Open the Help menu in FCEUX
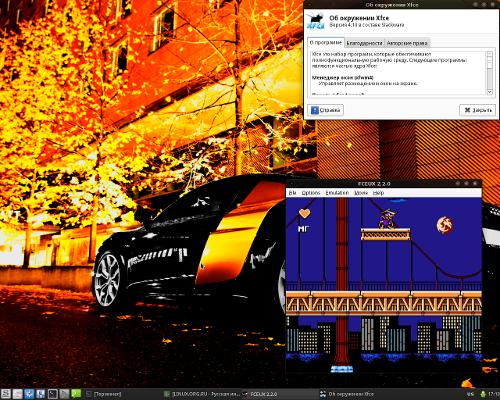Viewport: 500px width, 400px height. (x=378, y=193)
